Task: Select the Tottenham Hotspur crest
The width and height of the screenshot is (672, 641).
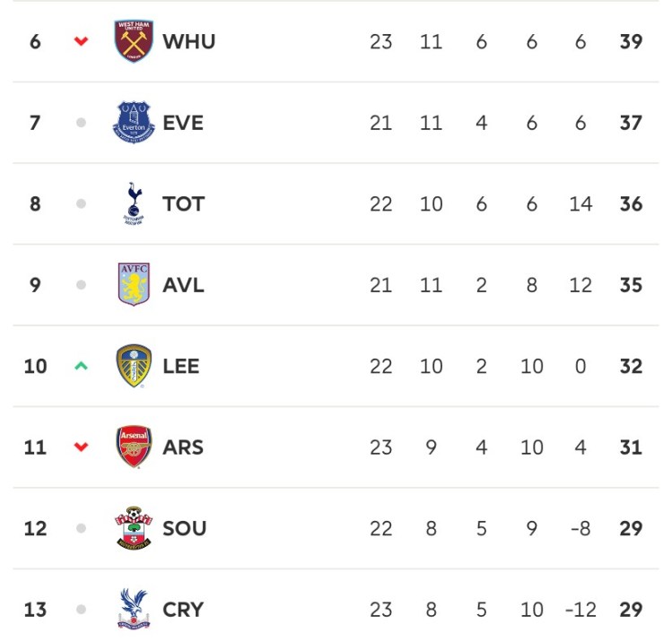Action: tap(134, 204)
